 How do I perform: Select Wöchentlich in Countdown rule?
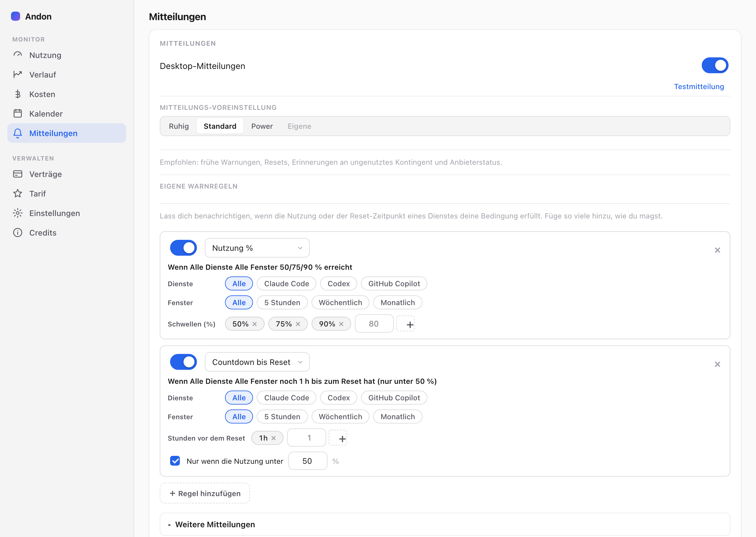tap(340, 416)
